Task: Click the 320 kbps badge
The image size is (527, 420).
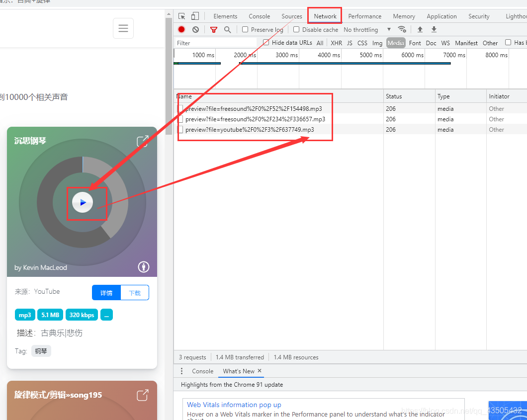Action: click(x=82, y=315)
